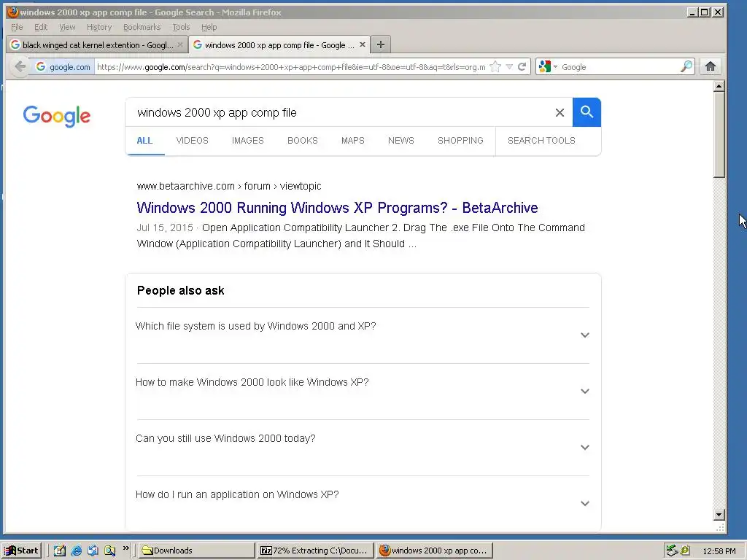Open the Firefox home page icon
This screenshot has height=560, width=747.
pos(711,66)
